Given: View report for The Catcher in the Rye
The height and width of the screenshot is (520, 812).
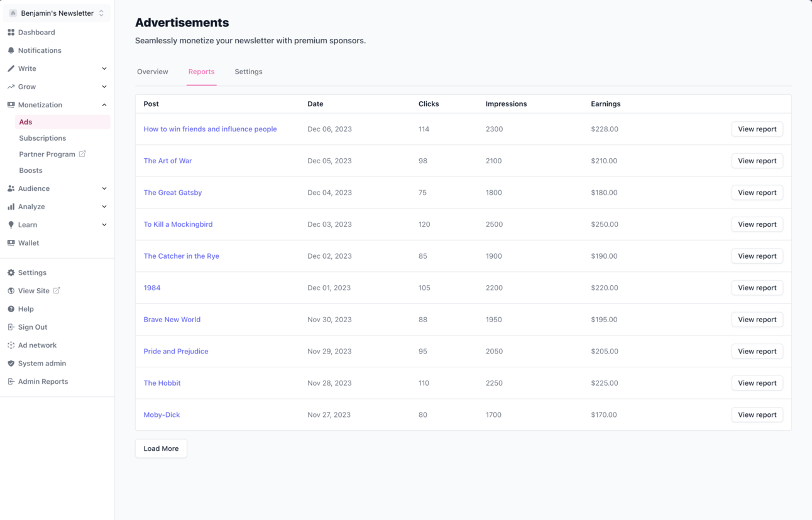Looking at the screenshot, I should tap(757, 256).
